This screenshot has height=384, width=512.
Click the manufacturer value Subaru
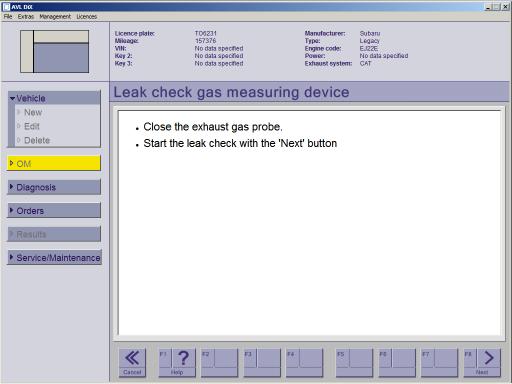click(x=370, y=33)
